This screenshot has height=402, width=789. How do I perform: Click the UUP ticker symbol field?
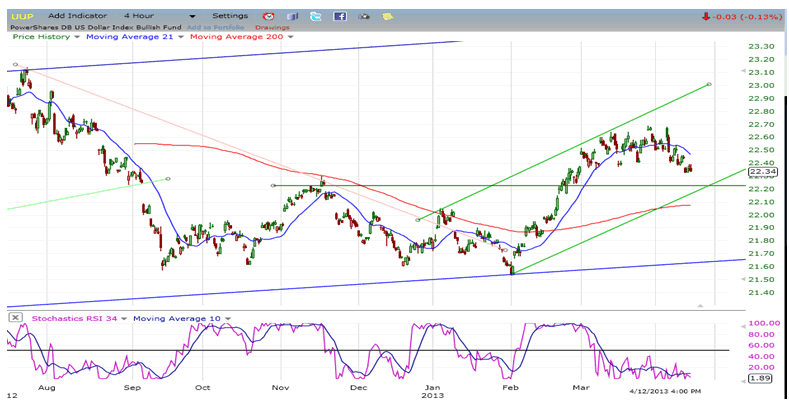point(22,16)
